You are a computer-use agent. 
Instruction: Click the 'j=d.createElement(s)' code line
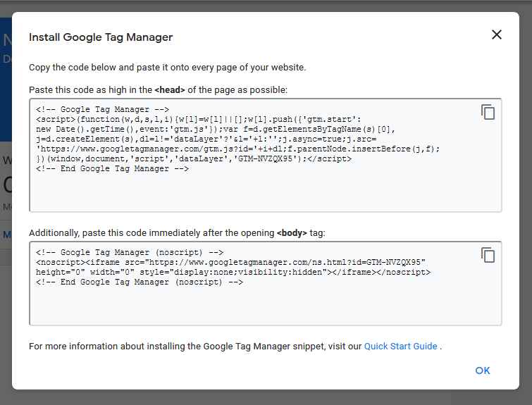click(x=206, y=139)
